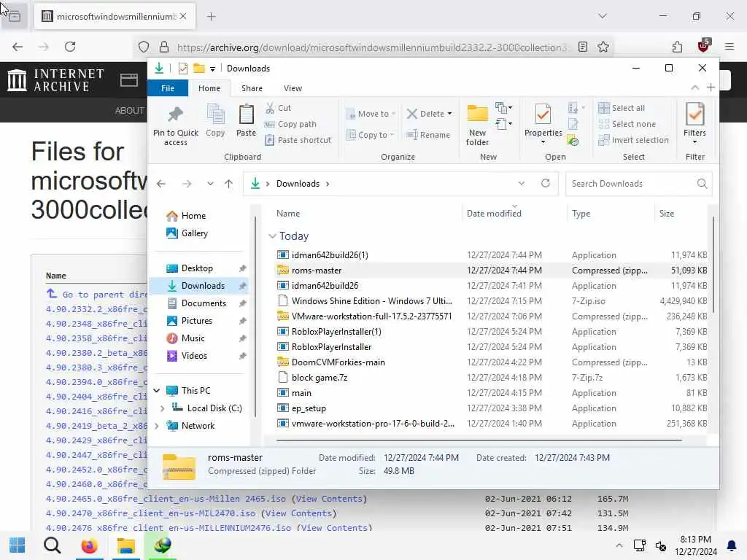Open taskbar Search icon
Screen dimensions: 747x560
(x=53, y=545)
